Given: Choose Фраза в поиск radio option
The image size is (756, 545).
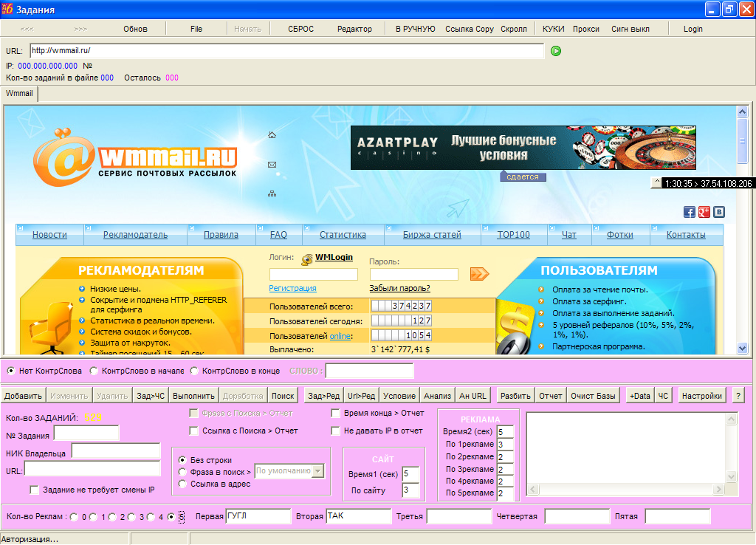Looking at the screenshot, I should click(182, 472).
